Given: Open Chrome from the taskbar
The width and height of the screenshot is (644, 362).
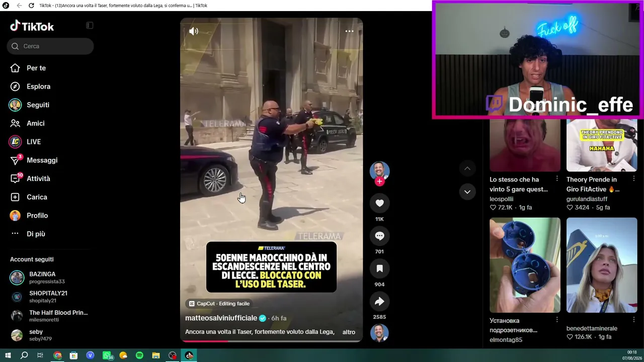Looking at the screenshot, I should [57, 355].
